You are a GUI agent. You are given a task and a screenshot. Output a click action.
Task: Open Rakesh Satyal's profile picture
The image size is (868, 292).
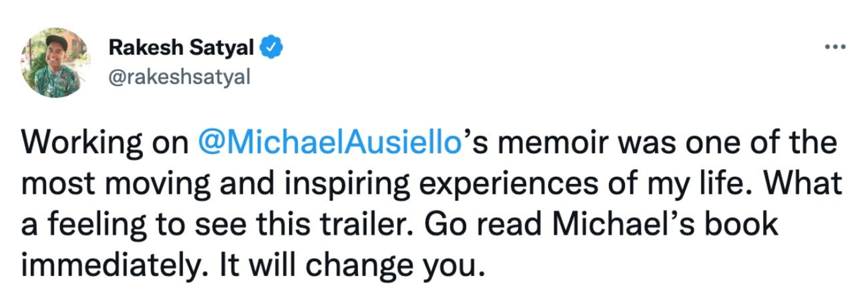tap(56, 63)
